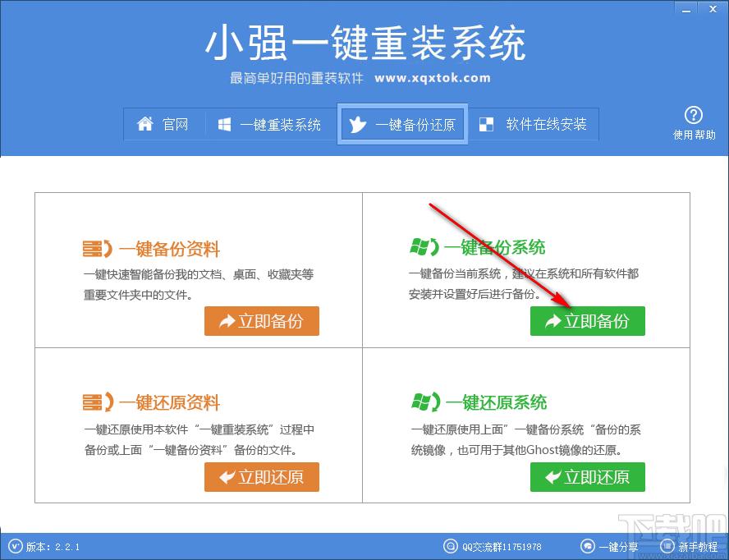Open the 新手教程 link

[x=697, y=547]
